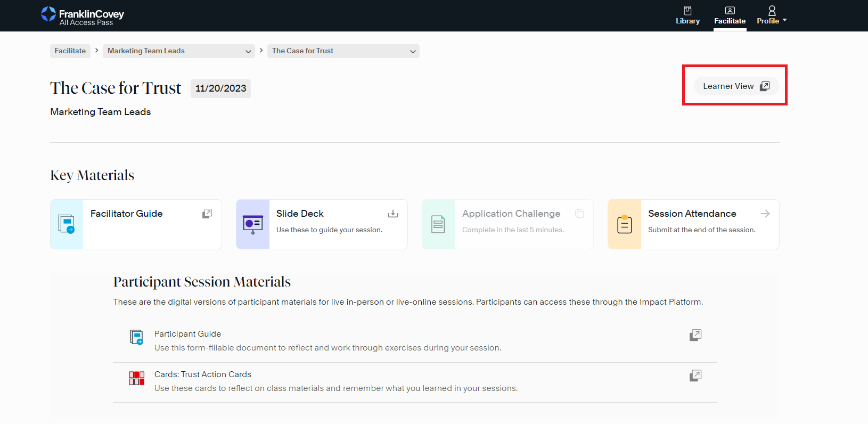Open the Library from the top navigation
The image size is (868, 424).
687,15
